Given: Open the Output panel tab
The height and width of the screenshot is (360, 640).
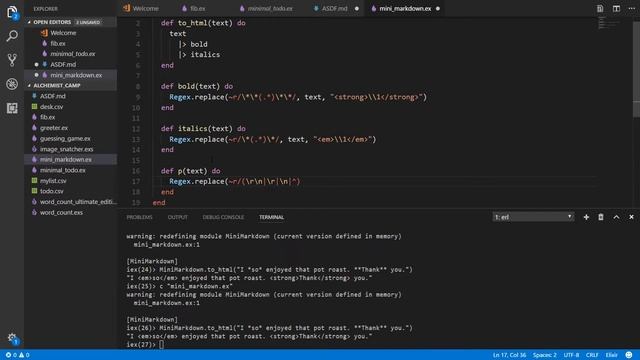Looking at the screenshot, I should [x=178, y=217].
